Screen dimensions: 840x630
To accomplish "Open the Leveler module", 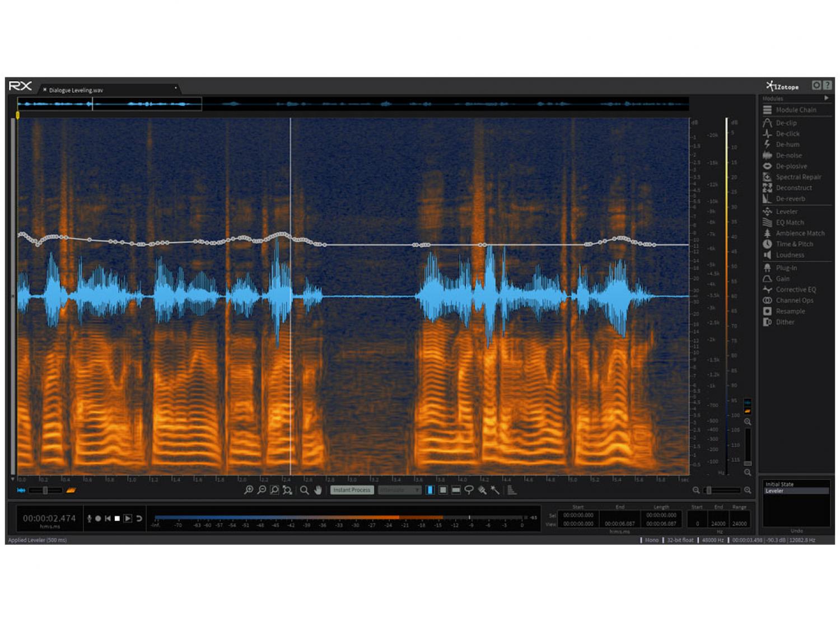I will 786,212.
